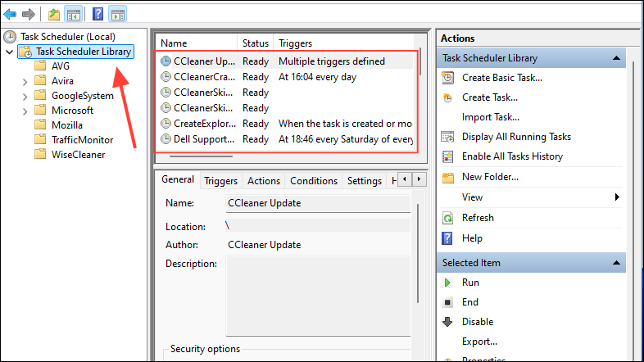644x362 pixels.
Task: Click the Up One Level folder icon
Action: click(54, 15)
